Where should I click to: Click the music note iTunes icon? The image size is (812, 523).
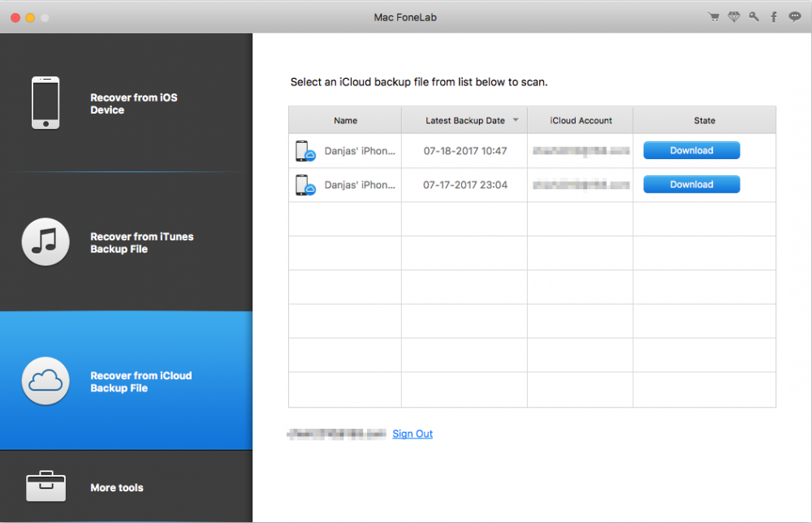click(x=45, y=242)
